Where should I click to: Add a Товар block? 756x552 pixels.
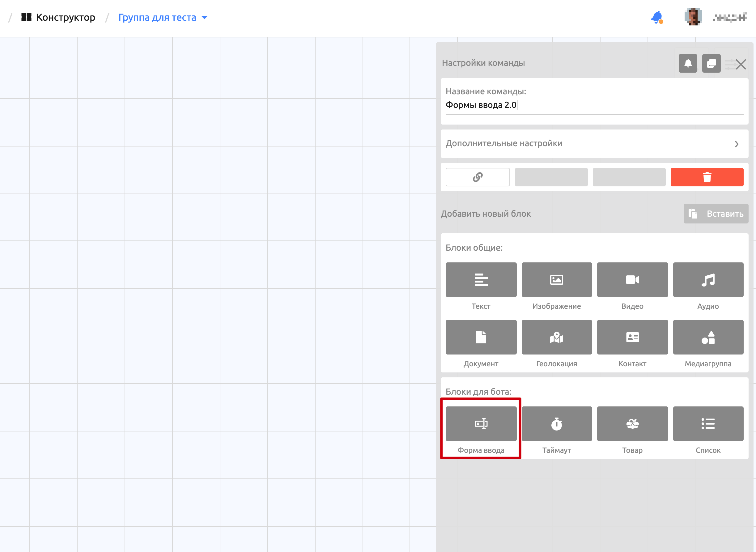632,423
